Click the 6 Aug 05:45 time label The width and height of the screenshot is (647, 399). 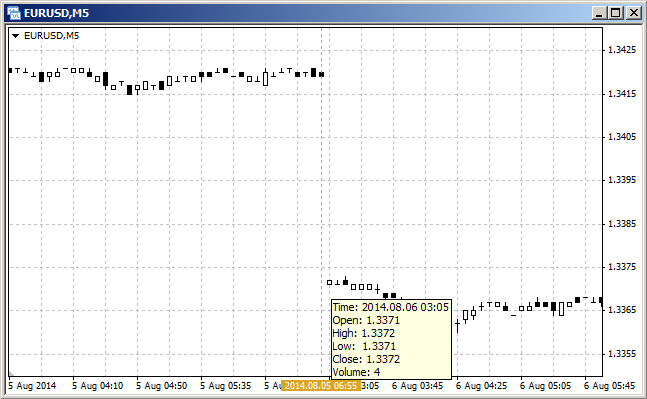609,386
